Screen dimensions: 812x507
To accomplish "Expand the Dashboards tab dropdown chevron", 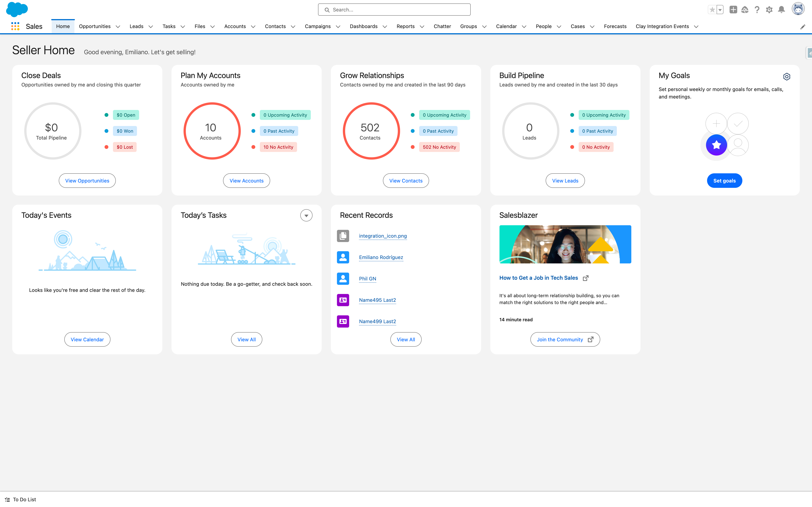I will [x=385, y=27].
